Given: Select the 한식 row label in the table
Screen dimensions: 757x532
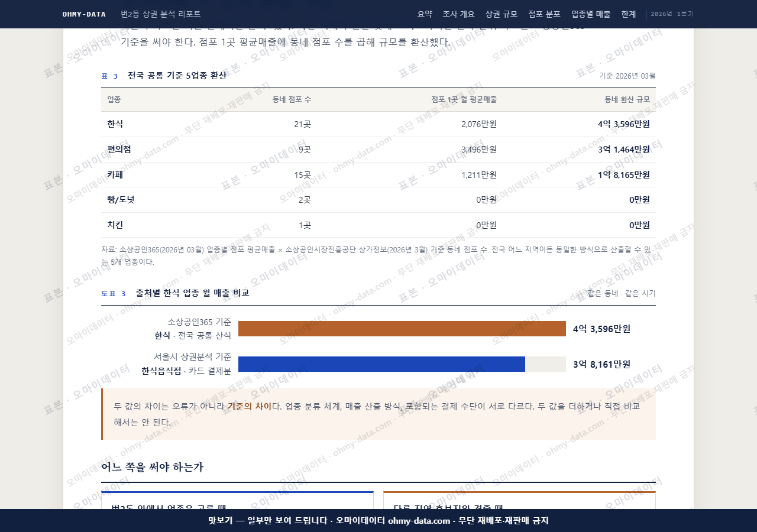Looking at the screenshot, I should (115, 124).
